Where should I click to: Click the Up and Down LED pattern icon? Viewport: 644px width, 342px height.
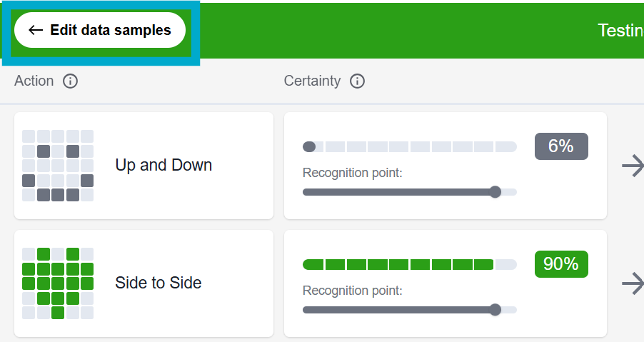click(x=58, y=166)
